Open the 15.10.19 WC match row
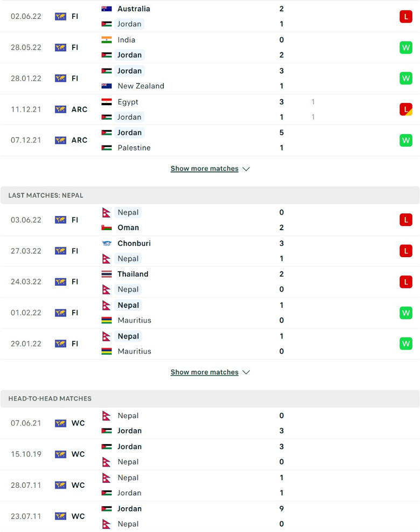The width and height of the screenshot is (420, 532). (x=210, y=454)
